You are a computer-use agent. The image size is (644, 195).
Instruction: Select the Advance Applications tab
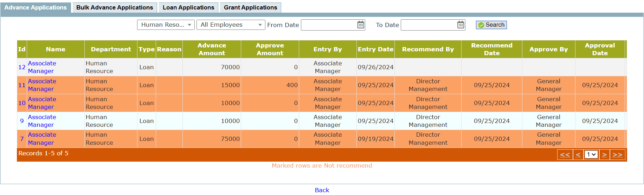click(x=36, y=7)
